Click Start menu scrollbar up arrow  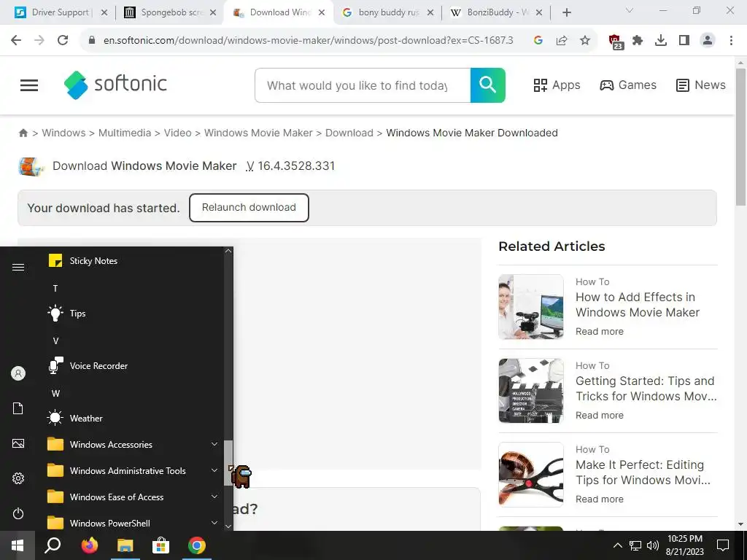point(228,251)
